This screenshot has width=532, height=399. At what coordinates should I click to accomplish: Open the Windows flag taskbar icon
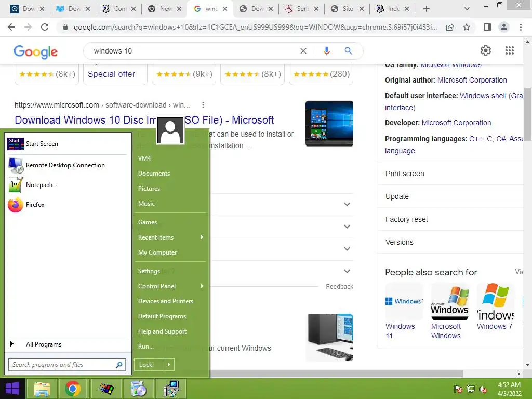(x=106, y=389)
